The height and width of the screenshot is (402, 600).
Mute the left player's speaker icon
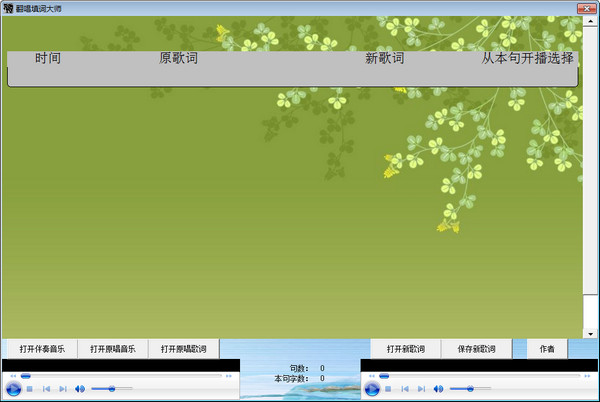coord(79,388)
